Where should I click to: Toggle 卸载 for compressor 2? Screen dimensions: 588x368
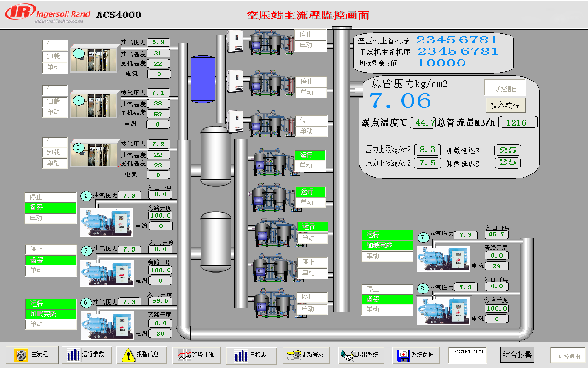(x=55, y=101)
